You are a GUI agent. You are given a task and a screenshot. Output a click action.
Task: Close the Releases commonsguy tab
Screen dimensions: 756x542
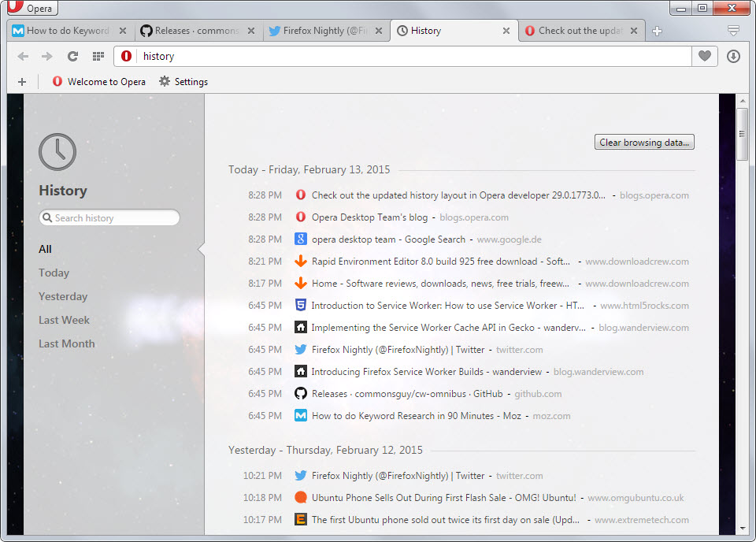pos(251,31)
